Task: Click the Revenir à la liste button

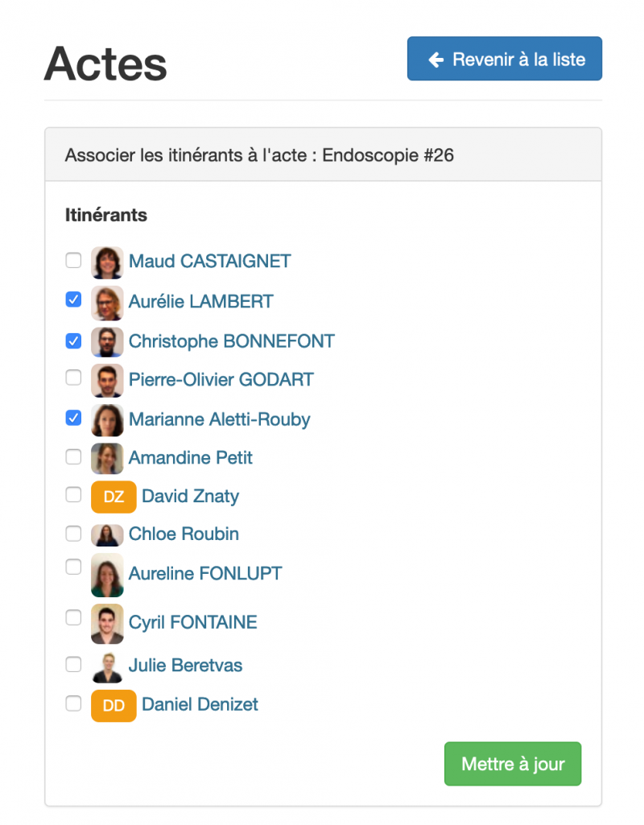Action: point(505,59)
